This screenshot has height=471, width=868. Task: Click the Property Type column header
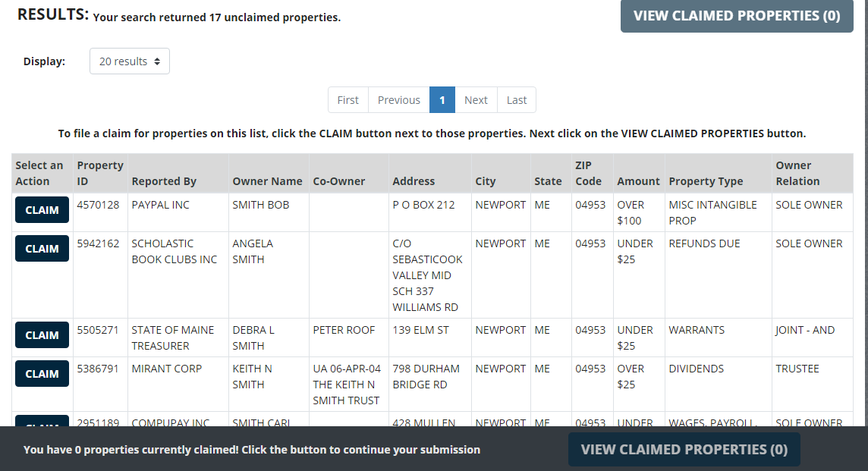coord(706,181)
